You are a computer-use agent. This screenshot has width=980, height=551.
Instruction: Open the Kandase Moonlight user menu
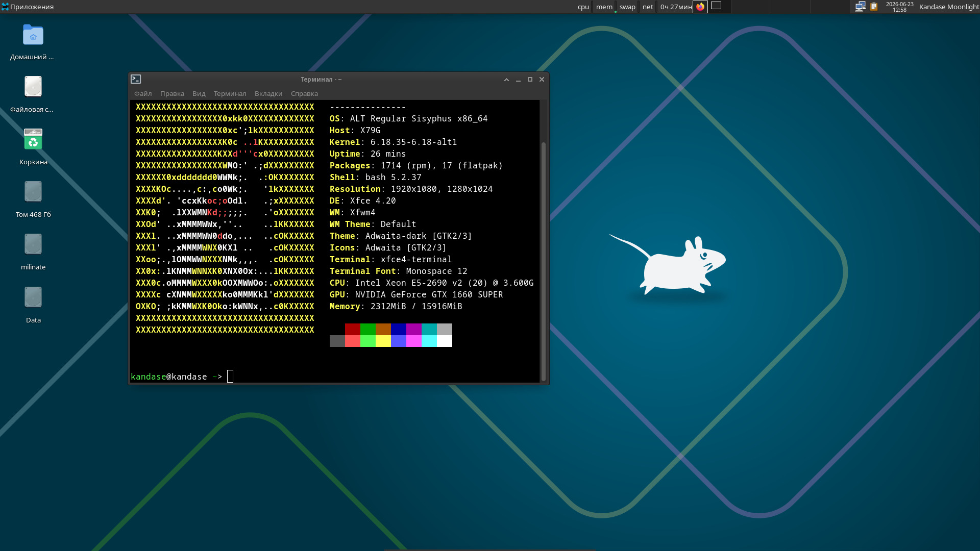tap(949, 7)
